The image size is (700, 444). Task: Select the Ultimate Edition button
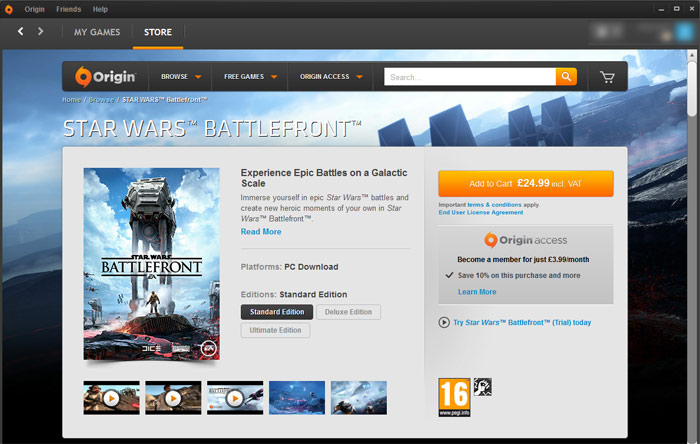click(275, 330)
